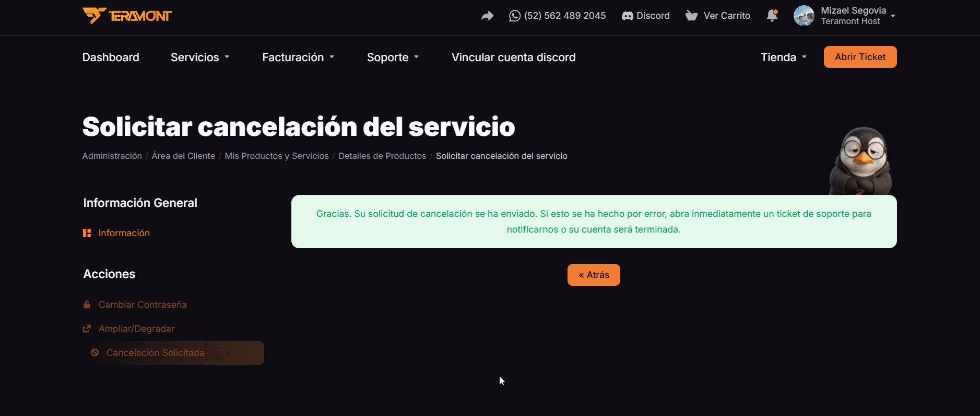980x416 pixels.
Task: Click the green cancellation confirmation message
Action: pos(594,222)
